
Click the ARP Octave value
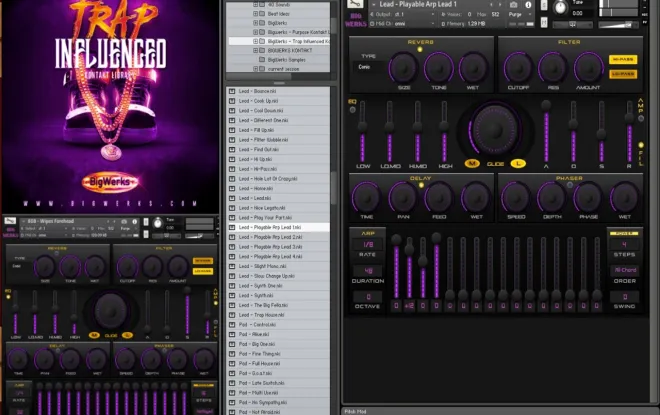368,297
